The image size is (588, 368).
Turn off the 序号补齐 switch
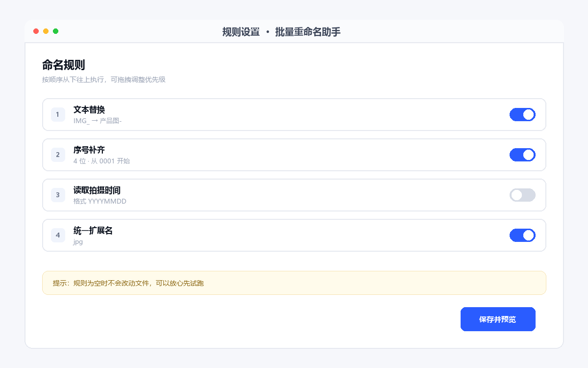pyautogui.click(x=522, y=155)
